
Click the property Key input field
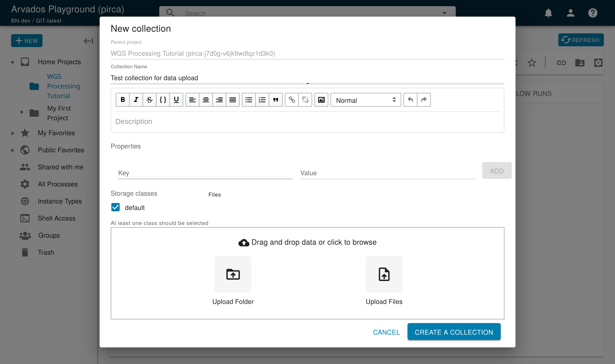point(205,173)
